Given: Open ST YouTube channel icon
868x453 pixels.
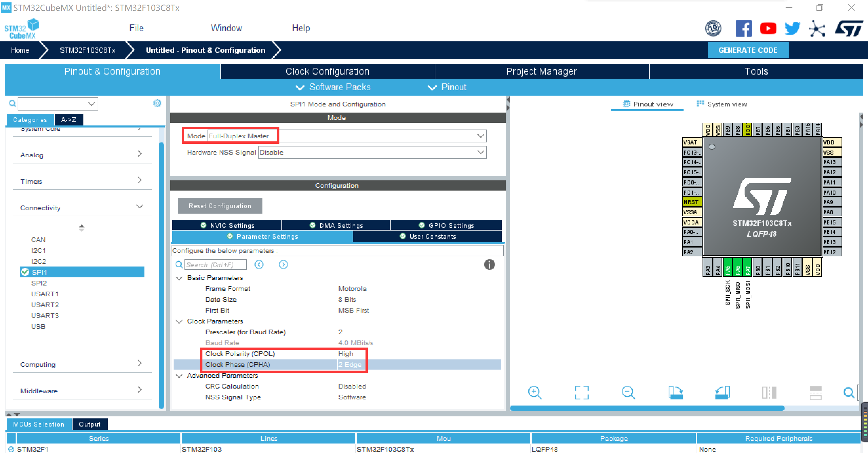Looking at the screenshot, I should (x=768, y=28).
